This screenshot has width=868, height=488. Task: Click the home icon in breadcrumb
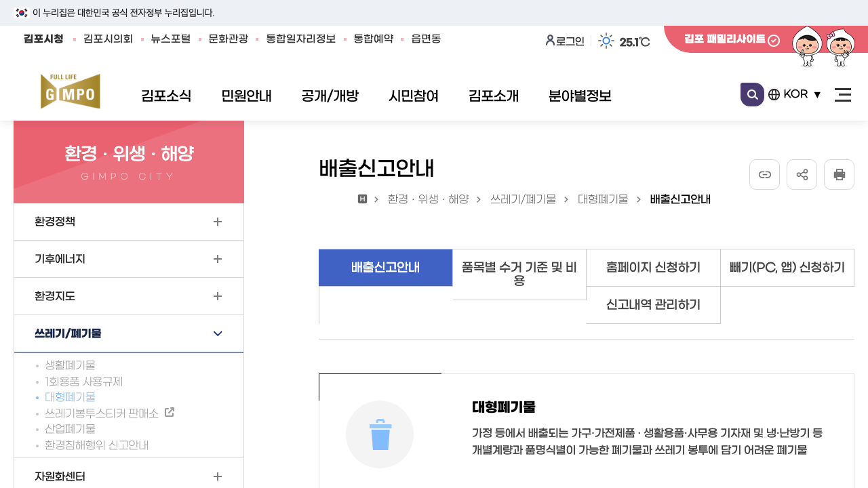click(362, 199)
